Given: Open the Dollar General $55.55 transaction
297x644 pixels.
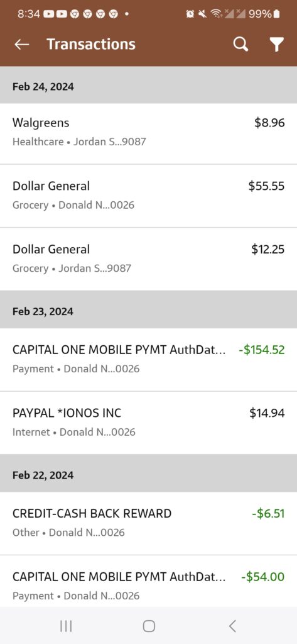Looking at the screenshot, I should (x=148, y=196).
